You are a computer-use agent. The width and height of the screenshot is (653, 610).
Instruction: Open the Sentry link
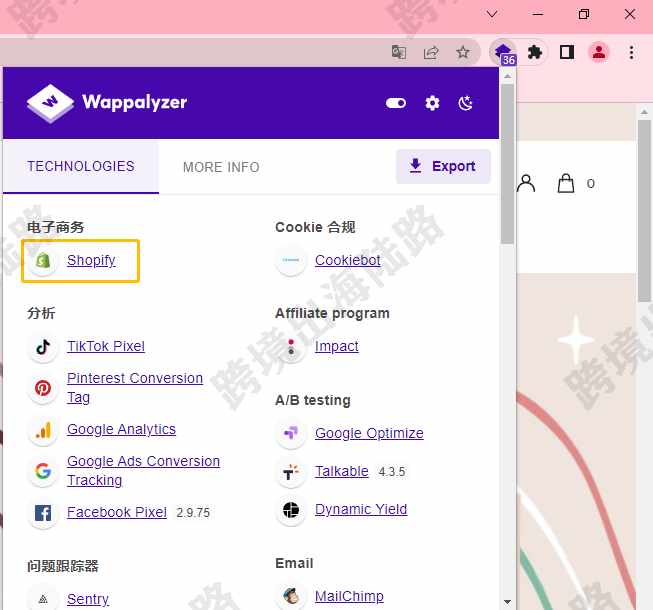coord(88,599)
